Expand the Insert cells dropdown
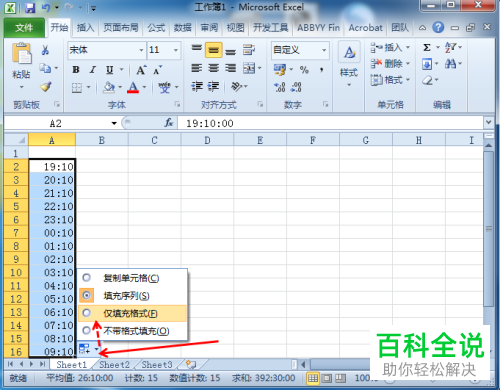The width and height of the screenshot is (500, 390). click(408, 48)
